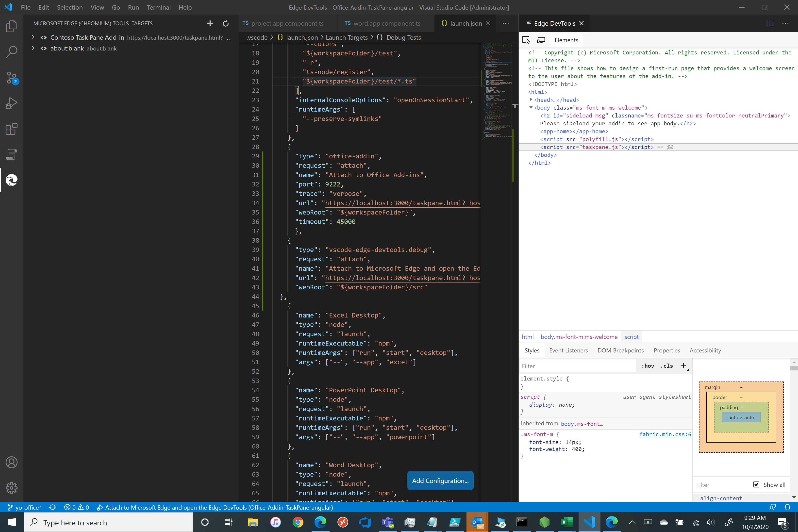Toggle the Show all checkbox

(x=756, y=484)
